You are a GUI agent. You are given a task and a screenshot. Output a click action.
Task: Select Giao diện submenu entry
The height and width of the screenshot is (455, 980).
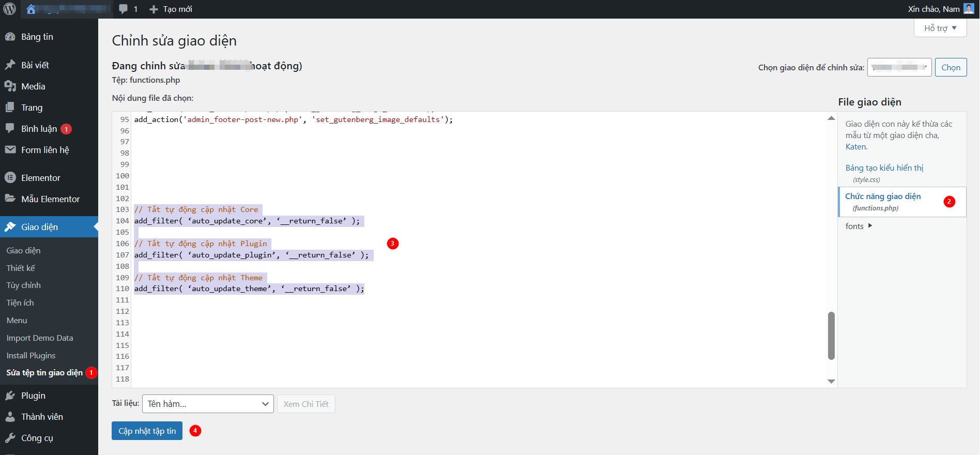coord(23,251)
